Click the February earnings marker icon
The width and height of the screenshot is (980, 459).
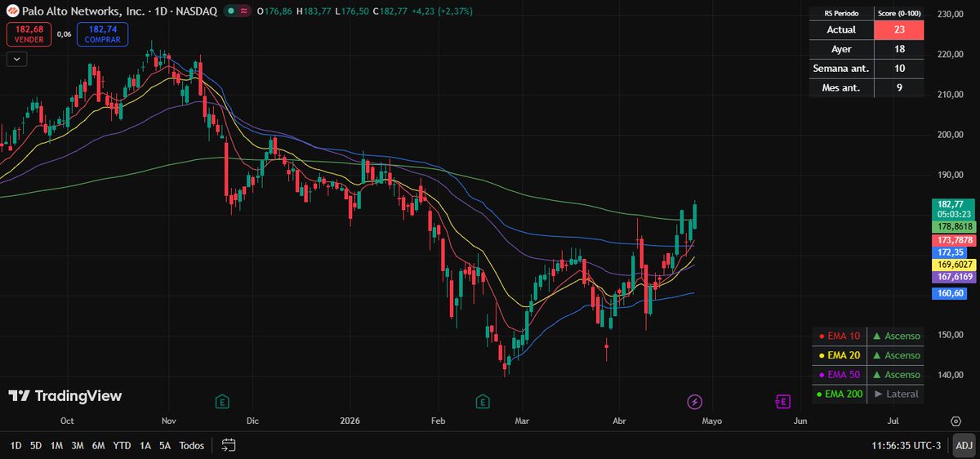coord(484,401)
